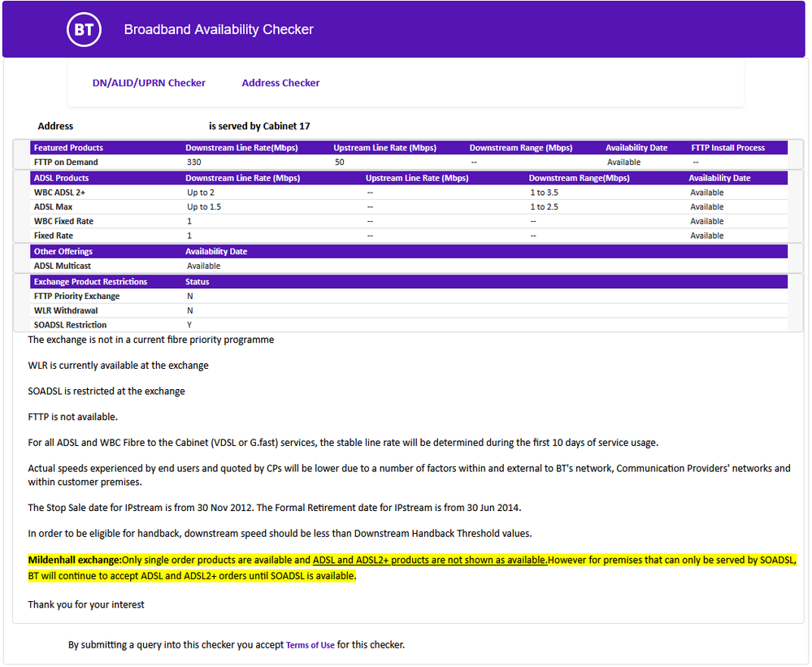Click the SOADSL Restriction label
The image size is (812, 667).
pyautogui.click(x=70, y=325)
